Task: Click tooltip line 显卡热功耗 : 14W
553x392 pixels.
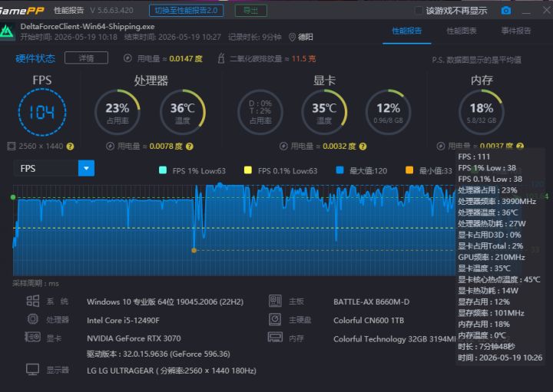Action: point(488,291)
